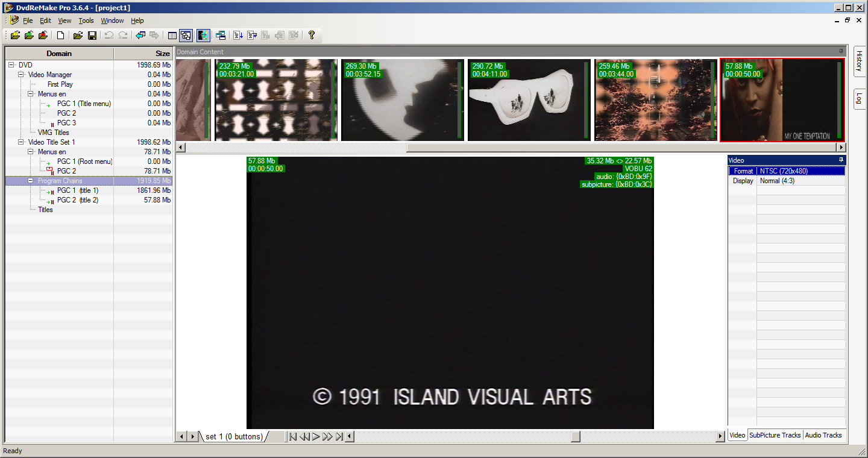Switch domain content to list view
Viewport: 868px width, 458px height.
pyautogui.click(x=172, y=35)
